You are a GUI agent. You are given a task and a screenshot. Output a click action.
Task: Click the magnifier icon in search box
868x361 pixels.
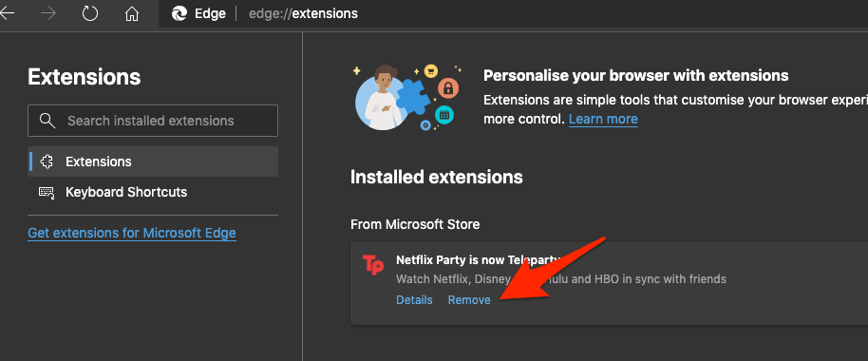(48, 120)
